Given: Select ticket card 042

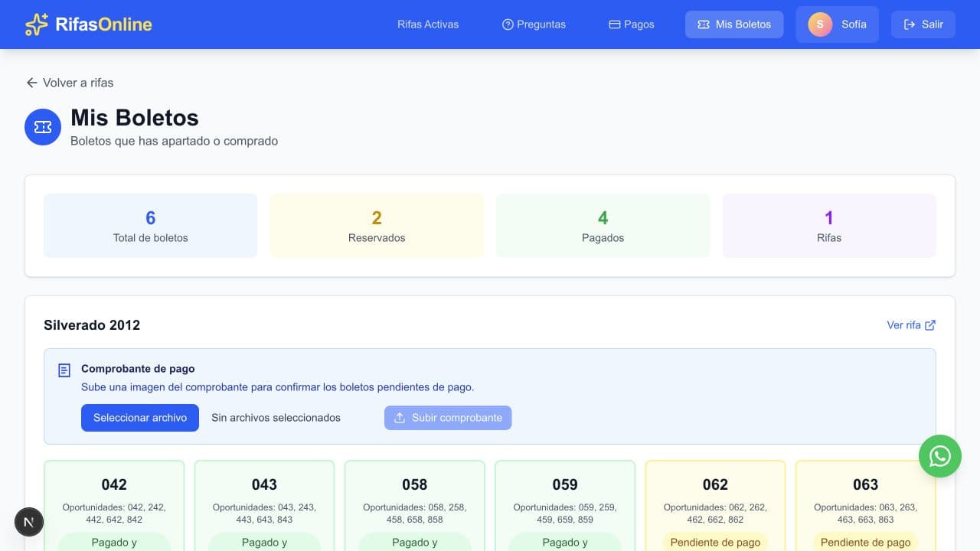Looking at the screenshot, I should 114,506.
